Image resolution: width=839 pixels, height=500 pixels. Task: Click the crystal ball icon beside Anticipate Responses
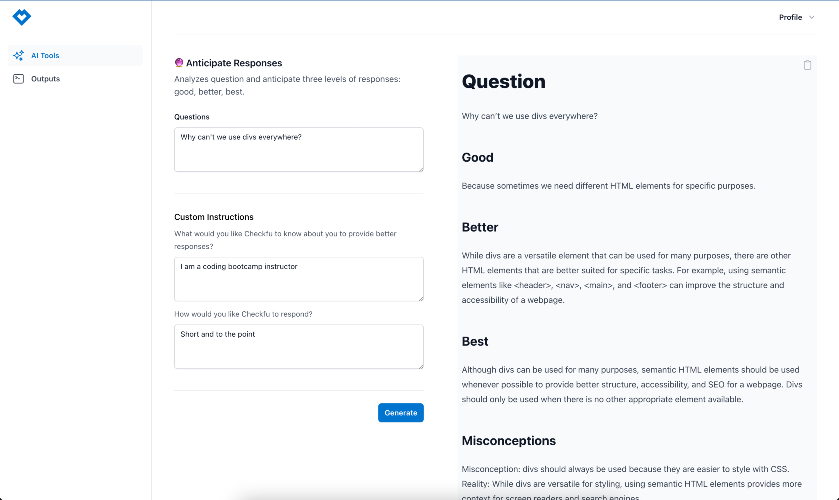(x=179, y=63)
